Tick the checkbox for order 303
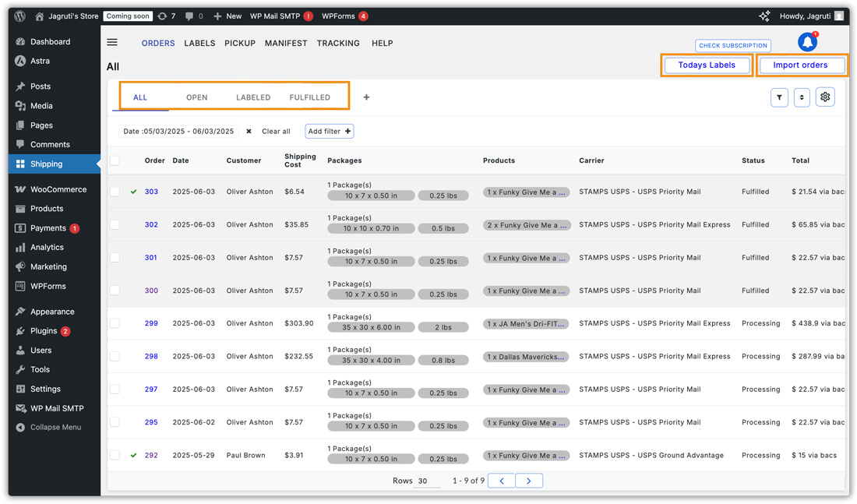Screen dimensions: 857x504 (x=115, y=192)
